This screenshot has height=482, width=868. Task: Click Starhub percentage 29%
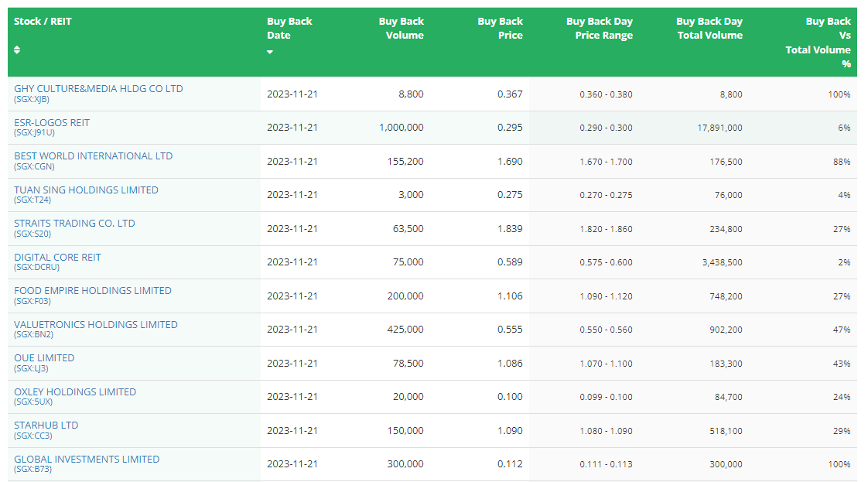pyautogui.click(x=842, y=431)
